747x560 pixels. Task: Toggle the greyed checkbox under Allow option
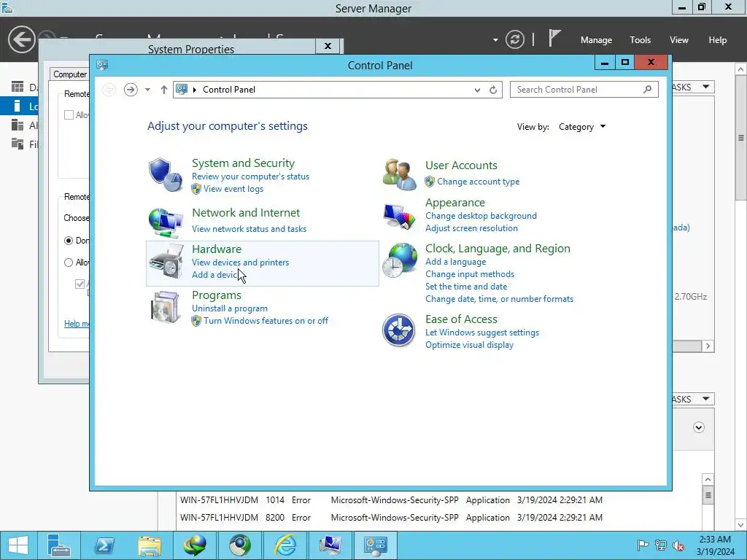point(80,284)
